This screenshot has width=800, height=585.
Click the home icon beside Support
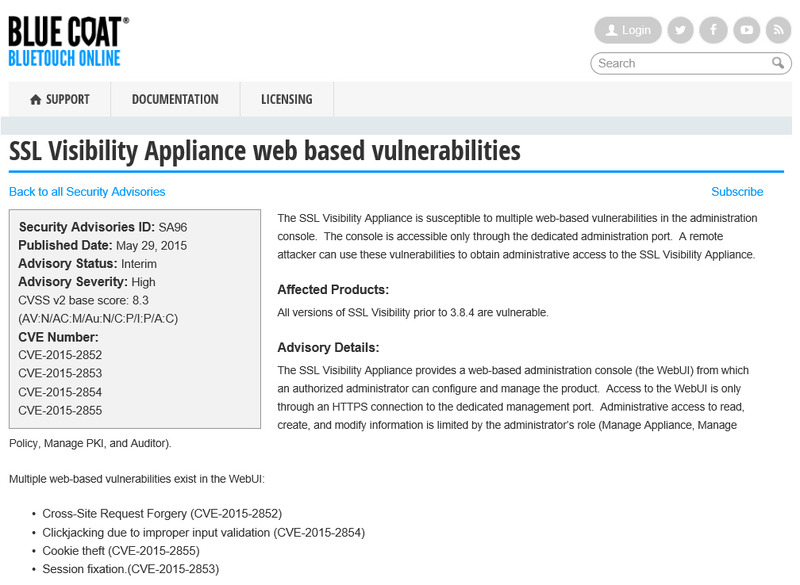pos(36,100)
